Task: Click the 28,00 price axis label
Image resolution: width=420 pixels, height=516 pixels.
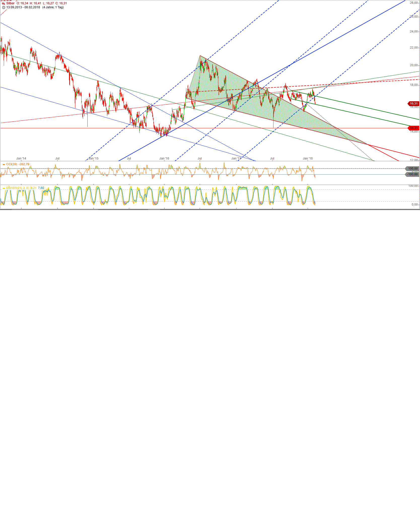Action: coord(414,3)
